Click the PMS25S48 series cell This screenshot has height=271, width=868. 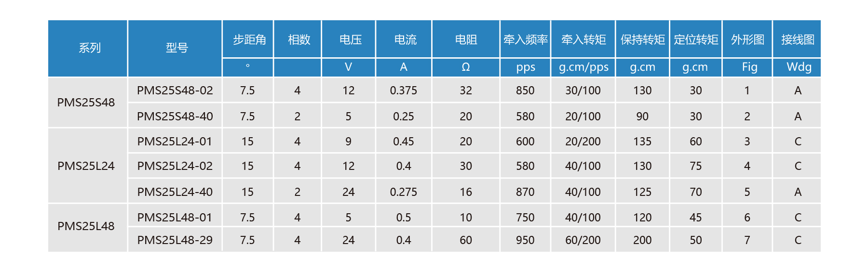86,103
